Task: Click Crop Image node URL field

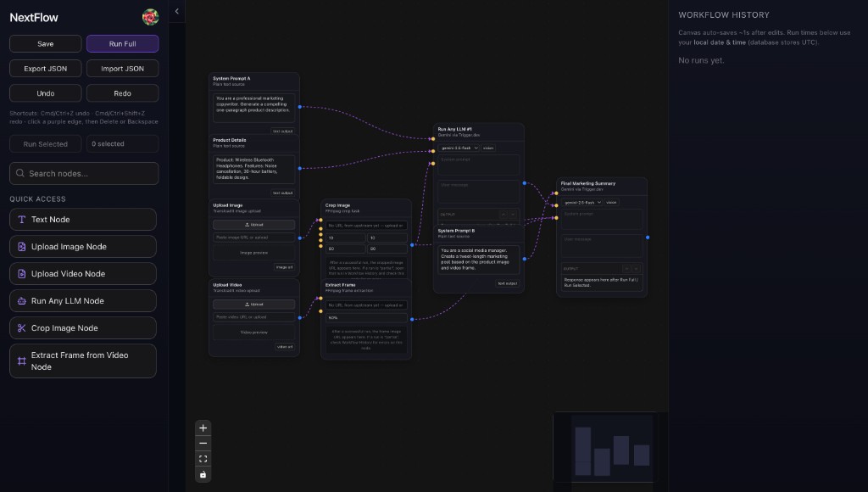Action: (366, 226)
